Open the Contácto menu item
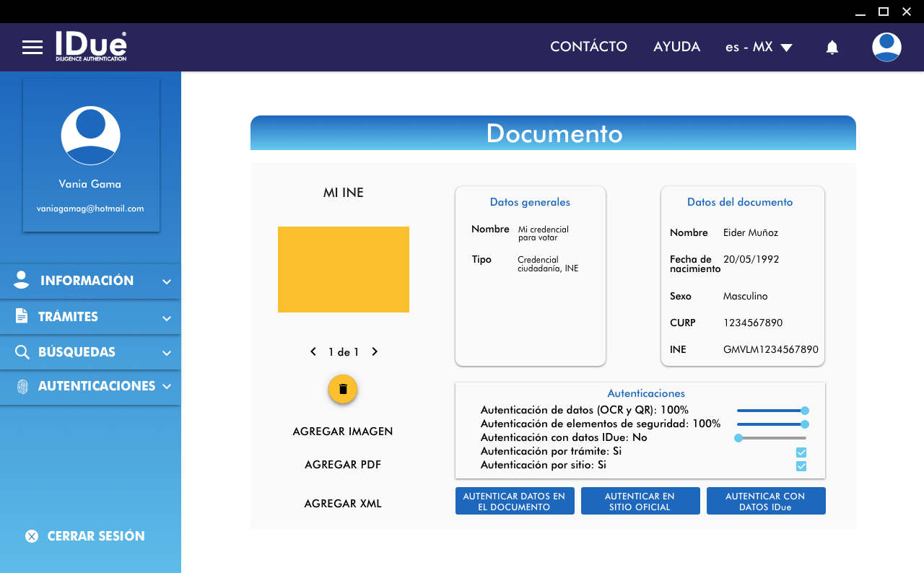This screenshot has height=573, width=924. tap(588, 47)
